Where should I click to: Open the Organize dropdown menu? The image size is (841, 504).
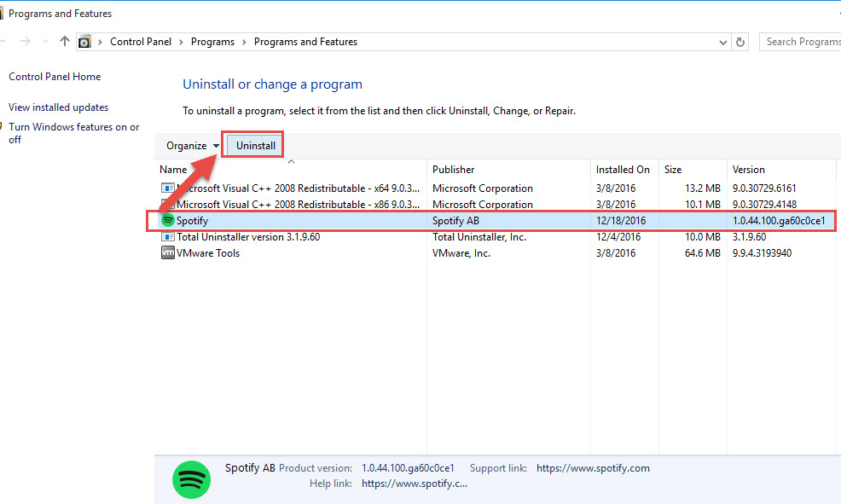click(x=193, y=146)
